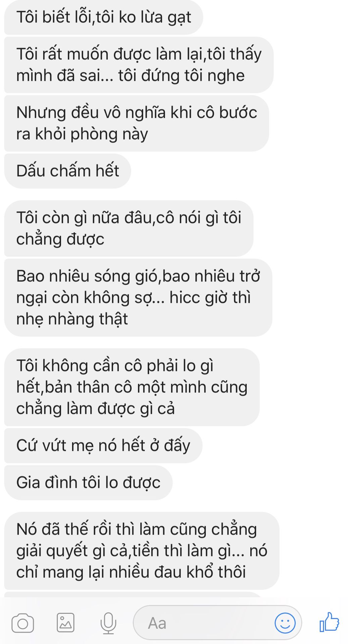
Task: Send a thumbs-up like
Action: [x=329, y=623]
